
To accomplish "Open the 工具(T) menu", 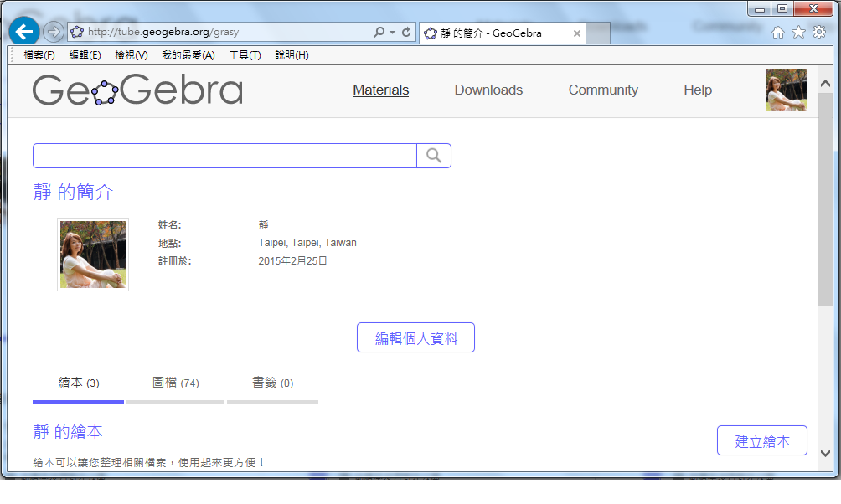I will coord(245,55).
